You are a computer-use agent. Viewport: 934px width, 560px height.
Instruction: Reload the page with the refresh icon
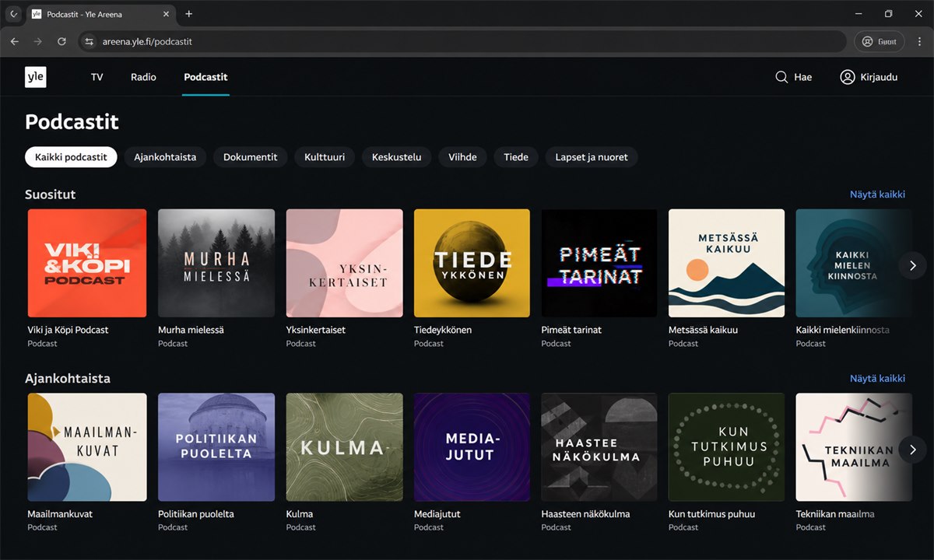coord(61,41)
